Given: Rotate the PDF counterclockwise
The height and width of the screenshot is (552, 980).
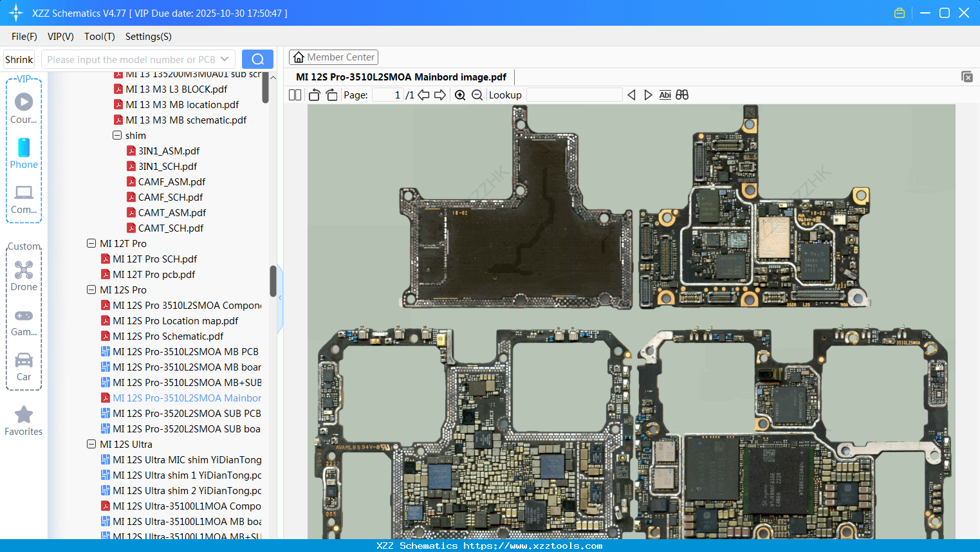Looking at the screenshot, I should pos(314,95).
